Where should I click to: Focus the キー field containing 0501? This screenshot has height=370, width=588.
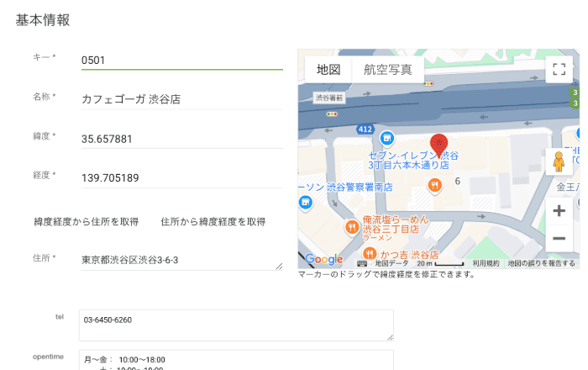[x=182, y=61]
